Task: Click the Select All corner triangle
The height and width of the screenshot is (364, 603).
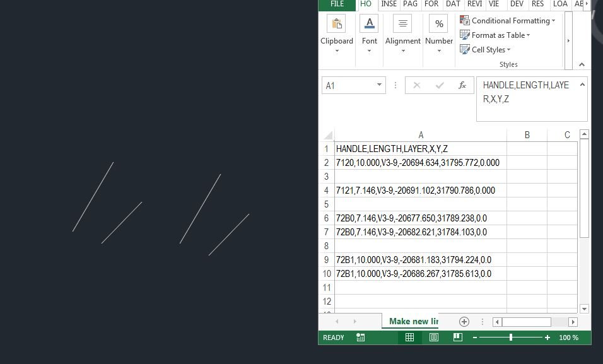Action: coord(328,135)
